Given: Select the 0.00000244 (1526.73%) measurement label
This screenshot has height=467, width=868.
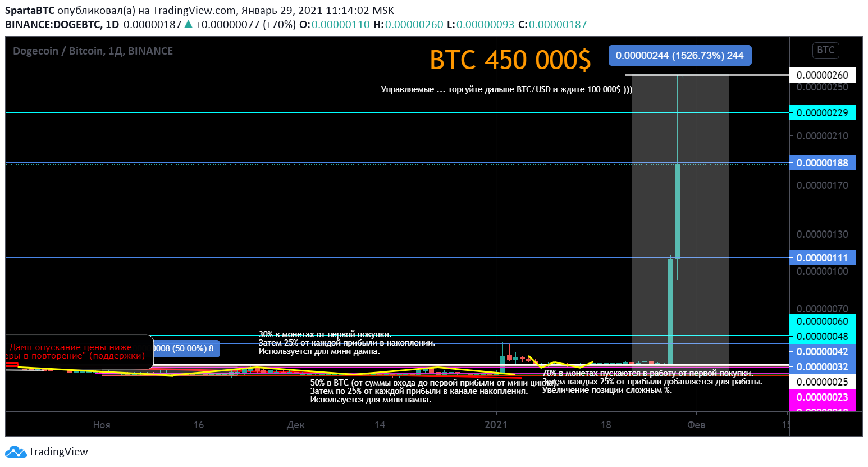Looking at the screenshot, I should 680,56.
